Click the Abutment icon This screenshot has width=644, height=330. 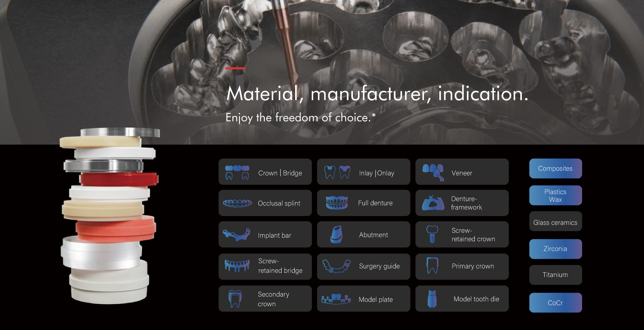click(336, 234)
